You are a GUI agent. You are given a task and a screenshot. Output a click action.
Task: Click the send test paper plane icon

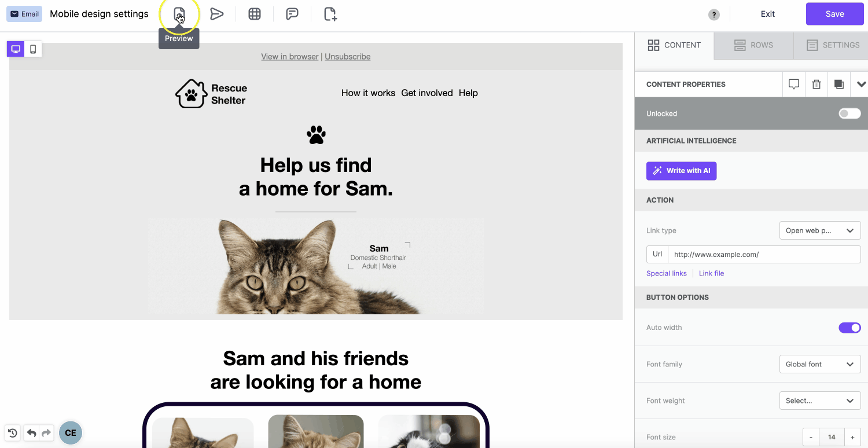click(x=217, y=14)
